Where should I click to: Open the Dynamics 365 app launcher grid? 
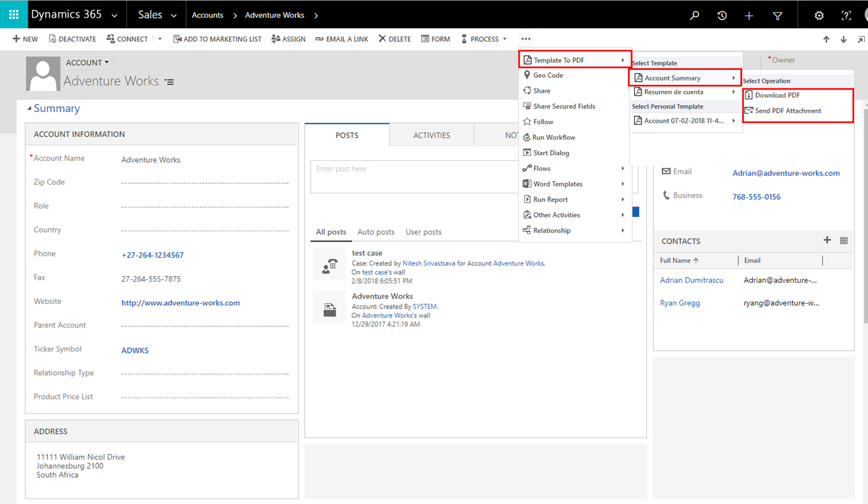tap(14, 14)
